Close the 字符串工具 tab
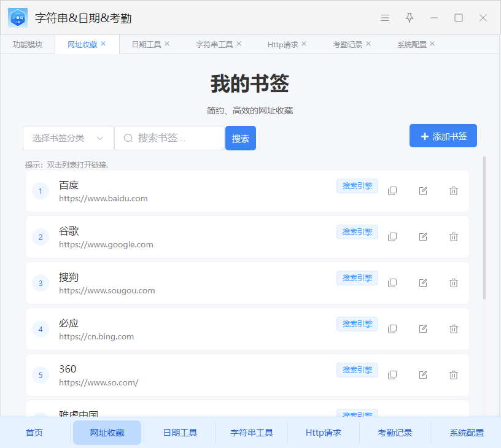This screenshot has height=448, width=501. point(239,44)
